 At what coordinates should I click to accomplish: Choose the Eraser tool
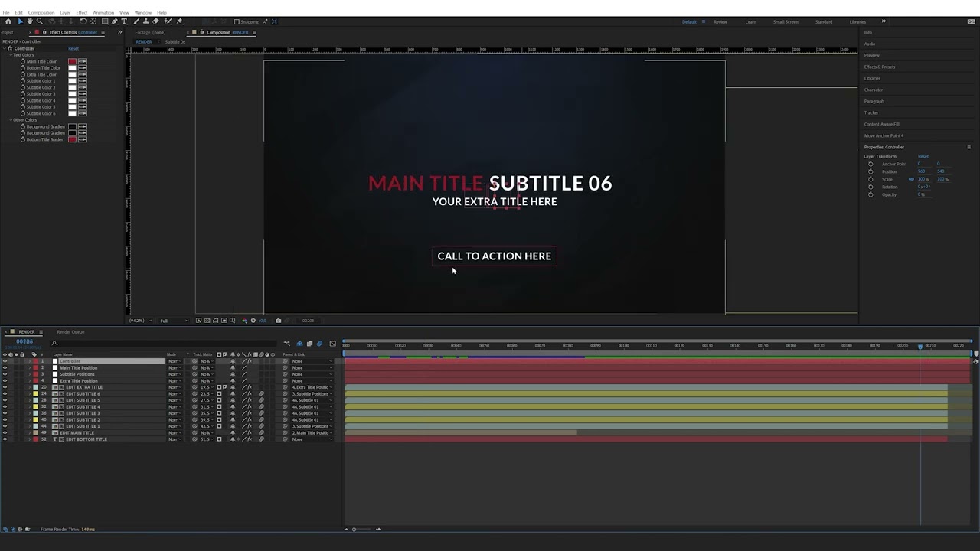(156, 21)
